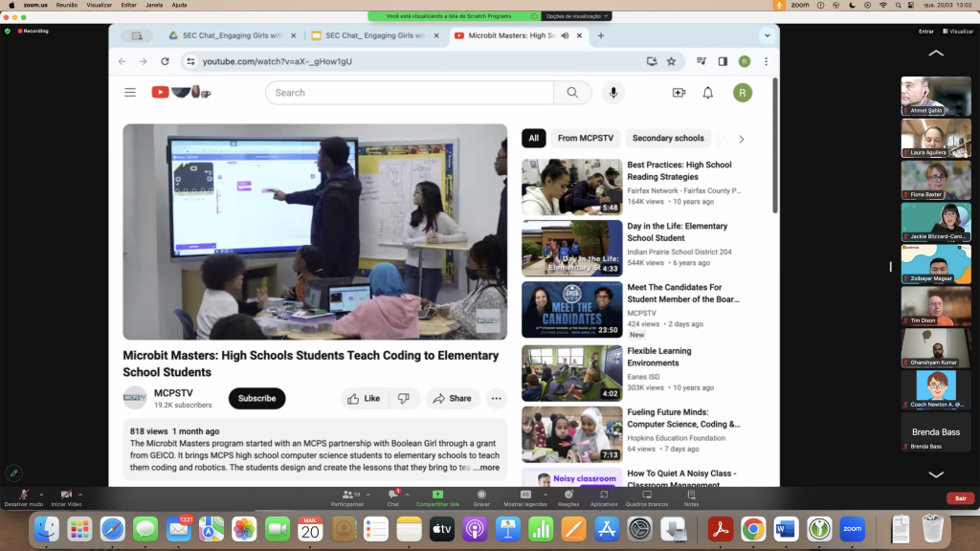This screenshot has width=980, height=551.
Task: Click the YouTube search magnifier button
Action: point(572,93)
